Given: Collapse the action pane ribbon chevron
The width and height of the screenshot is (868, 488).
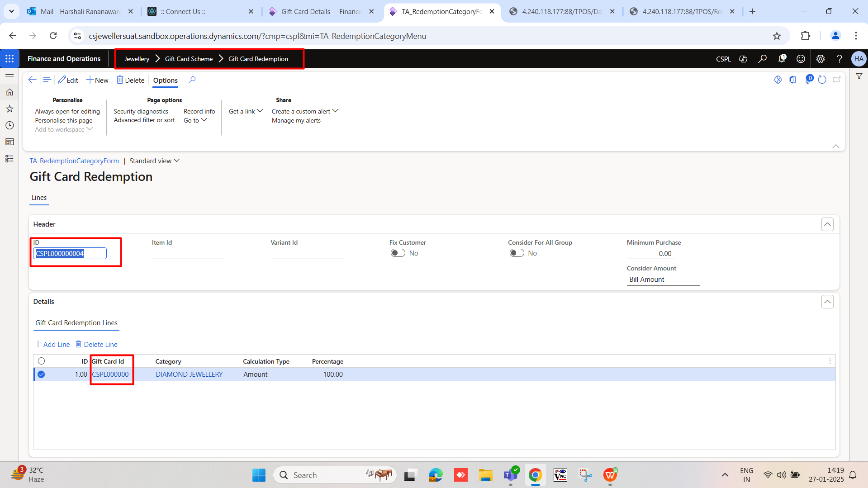Looking at the screenshot, I should (836, 146).
